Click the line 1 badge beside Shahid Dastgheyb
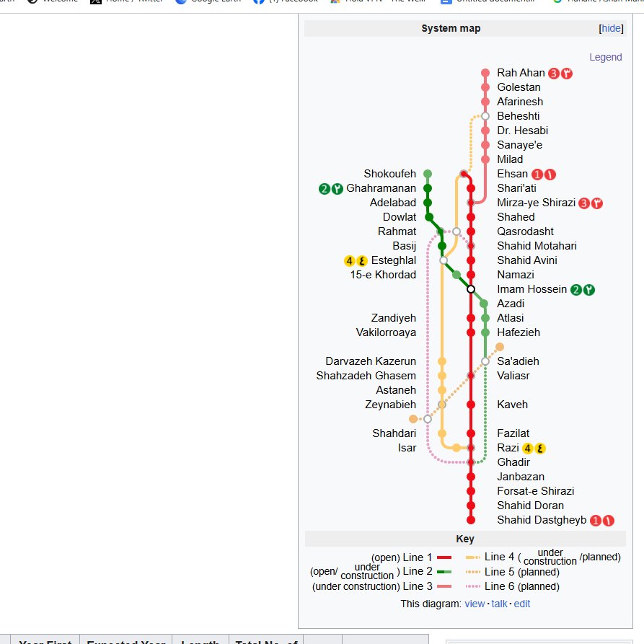The image size is (644, 644). click(596, 521)
